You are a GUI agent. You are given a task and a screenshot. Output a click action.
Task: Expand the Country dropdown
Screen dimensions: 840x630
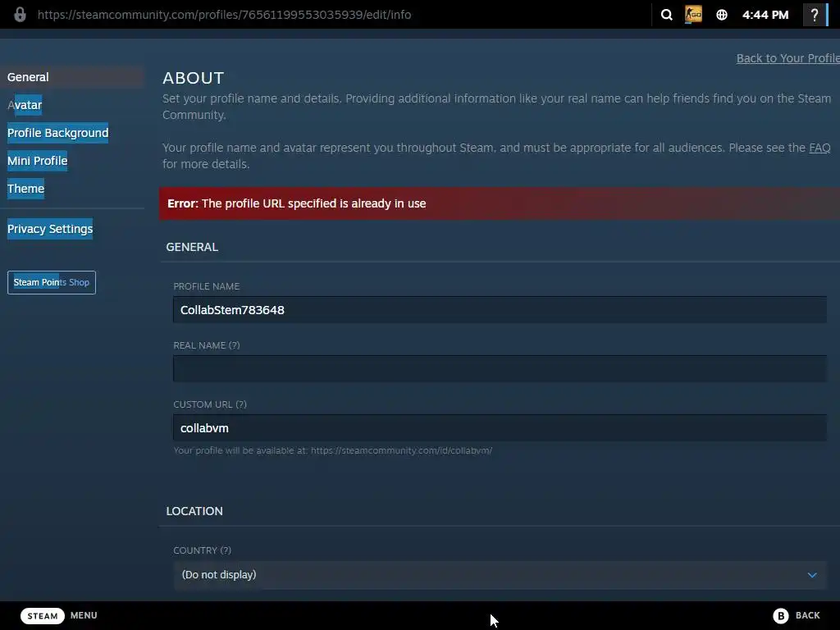[x=500, y=575]
